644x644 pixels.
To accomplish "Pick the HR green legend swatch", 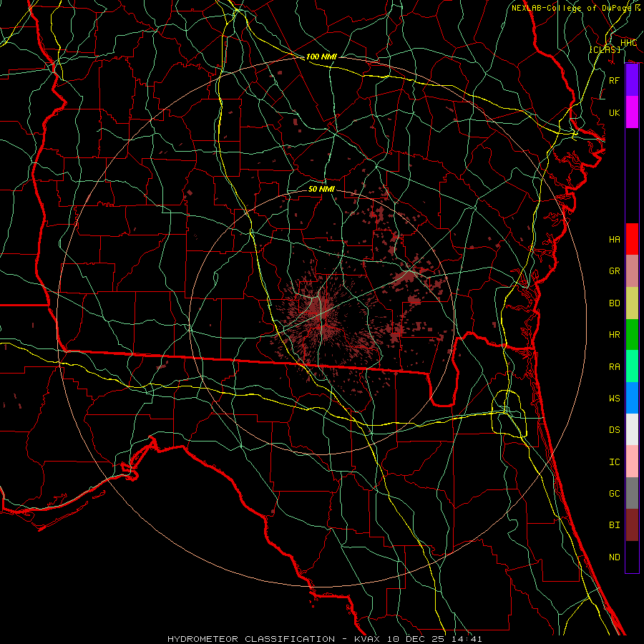I will click(632, 335).
